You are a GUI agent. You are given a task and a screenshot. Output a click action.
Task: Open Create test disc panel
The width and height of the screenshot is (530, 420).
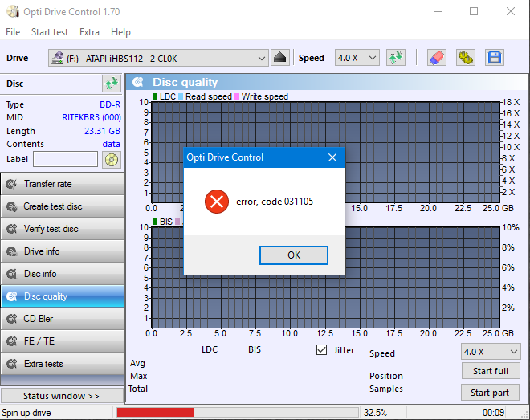[63, 206]
